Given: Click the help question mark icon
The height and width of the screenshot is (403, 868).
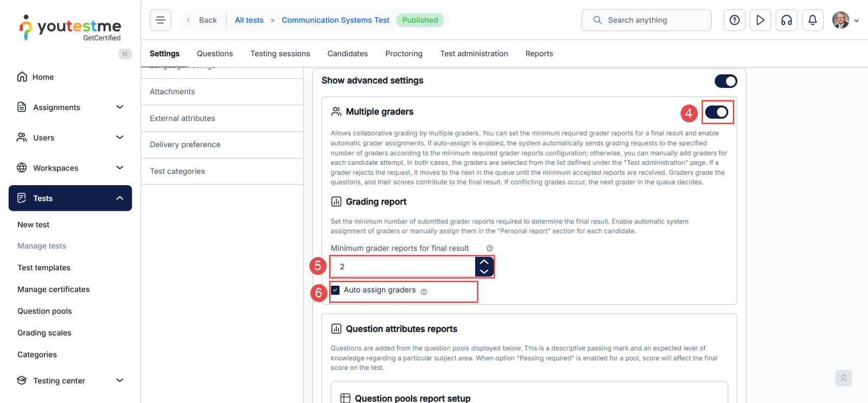Looking at the screenshot, I should point(734,20).
